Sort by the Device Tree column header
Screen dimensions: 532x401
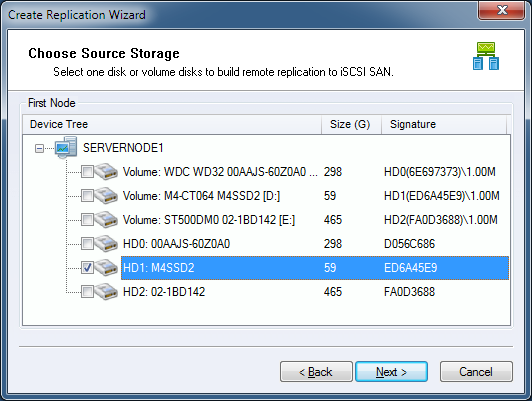(172, 124)
